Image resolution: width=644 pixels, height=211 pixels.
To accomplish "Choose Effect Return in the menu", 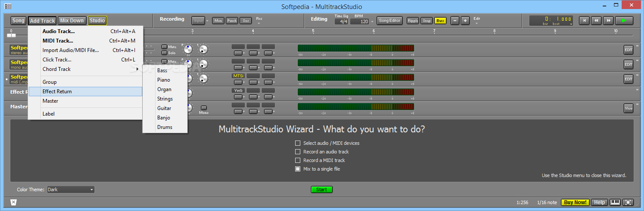I will pos(85,92).
